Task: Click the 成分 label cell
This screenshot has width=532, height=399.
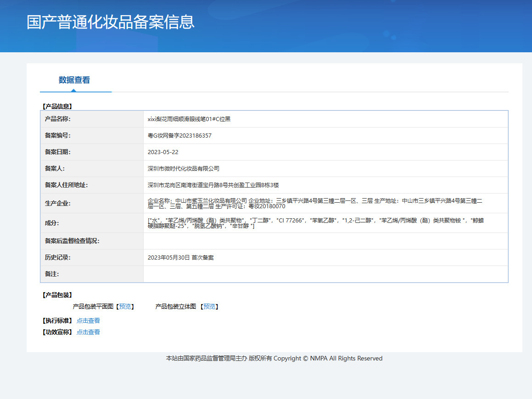Action: [x=92, y=223]
